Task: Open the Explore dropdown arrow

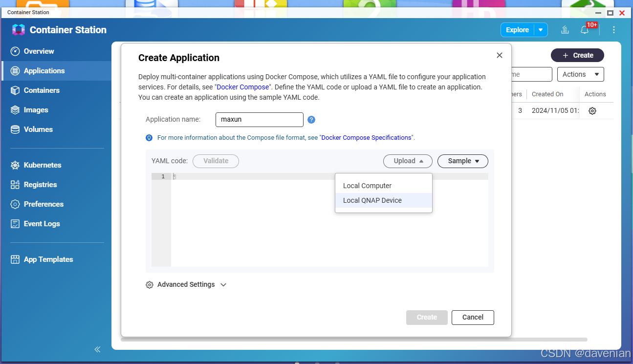Action: point(541,30)
